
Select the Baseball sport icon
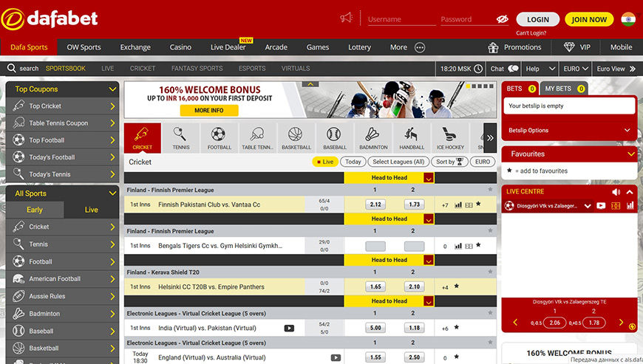335,138
